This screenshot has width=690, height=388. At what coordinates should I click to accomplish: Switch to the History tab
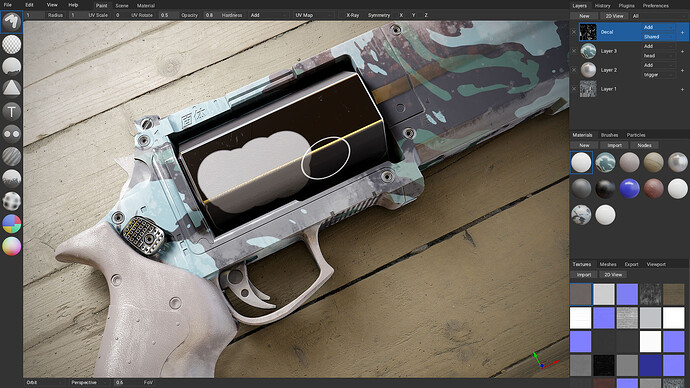point(602,6)
